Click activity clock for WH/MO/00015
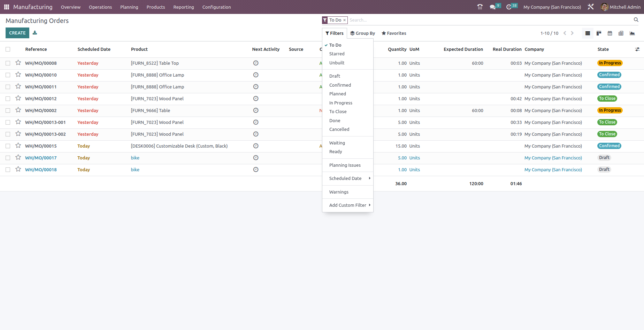This screenshot has width=644, height=330. (x=256, y=146)
